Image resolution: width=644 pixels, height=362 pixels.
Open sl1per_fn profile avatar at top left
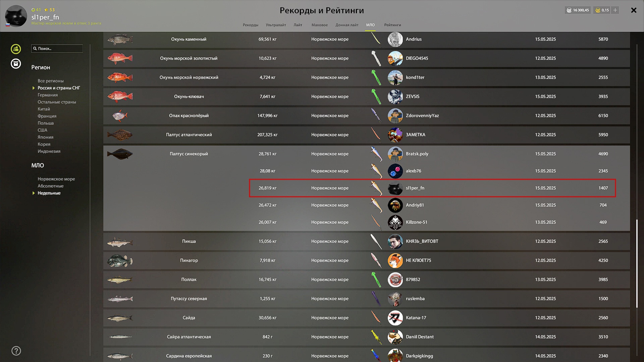click(x=16, y=16)
